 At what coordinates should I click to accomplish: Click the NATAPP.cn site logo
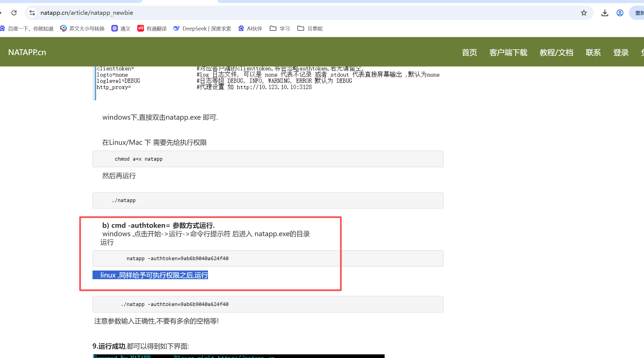(x=27, y=52)
